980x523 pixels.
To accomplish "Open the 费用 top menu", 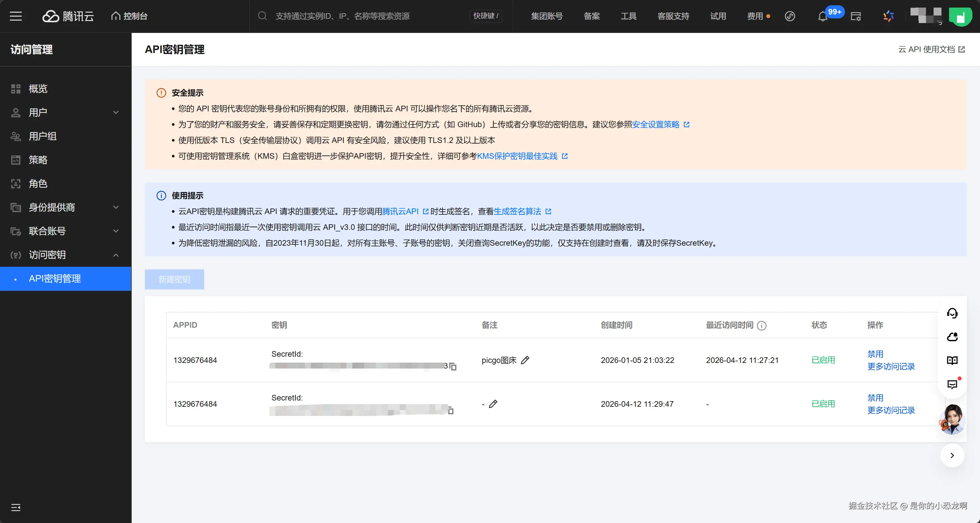I will click(x=755, y=16).
